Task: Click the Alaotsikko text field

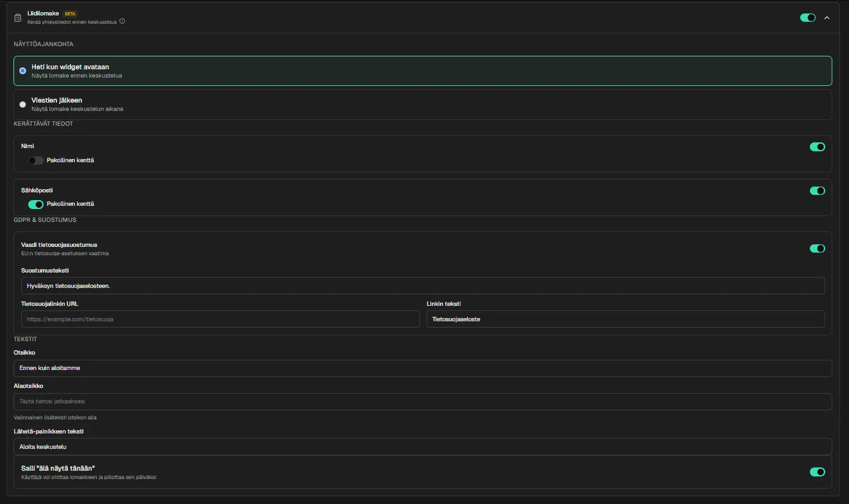Action: click(423, 402)
